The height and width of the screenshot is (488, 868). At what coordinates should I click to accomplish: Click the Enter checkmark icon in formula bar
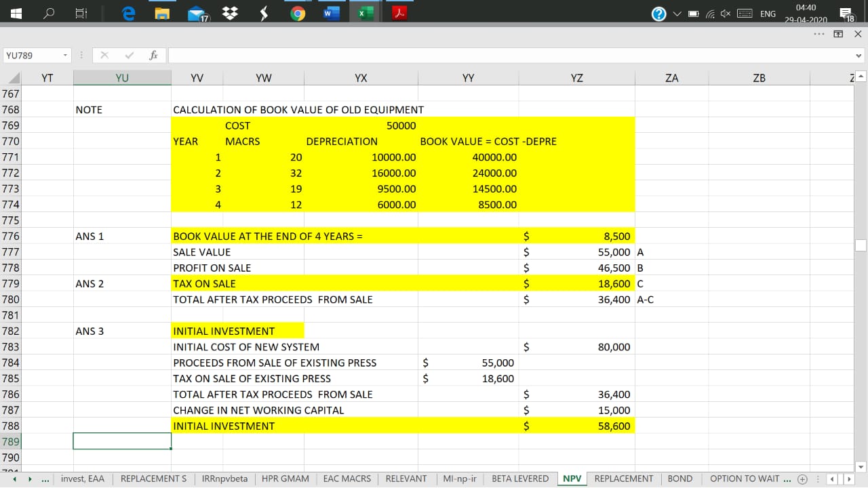[129, 56]
